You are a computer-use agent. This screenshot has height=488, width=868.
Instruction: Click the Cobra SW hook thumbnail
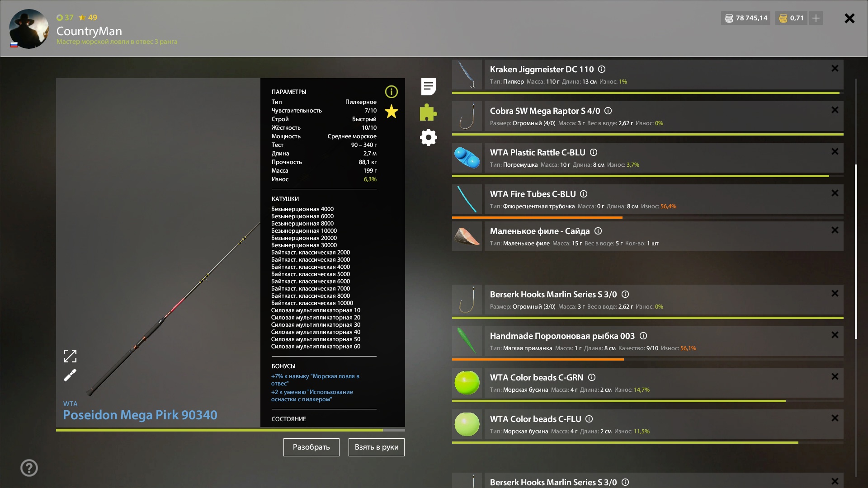click(x=467, y=116)
